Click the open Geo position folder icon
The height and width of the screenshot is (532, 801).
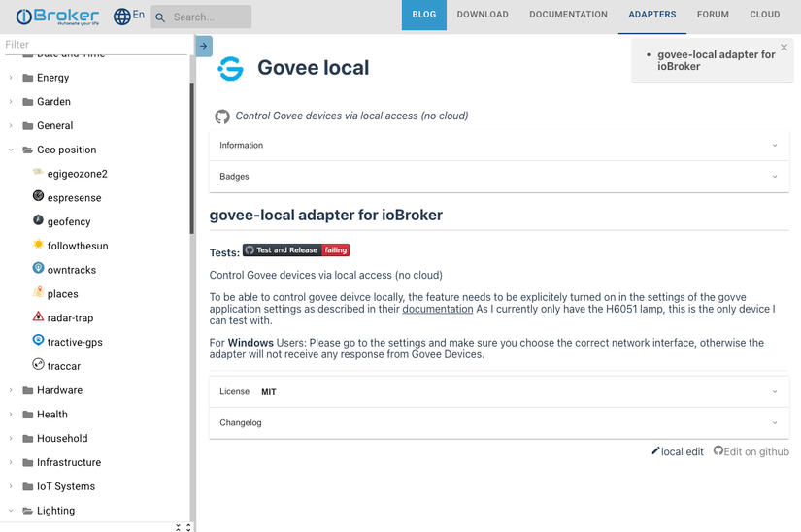[x=27, y=150]
